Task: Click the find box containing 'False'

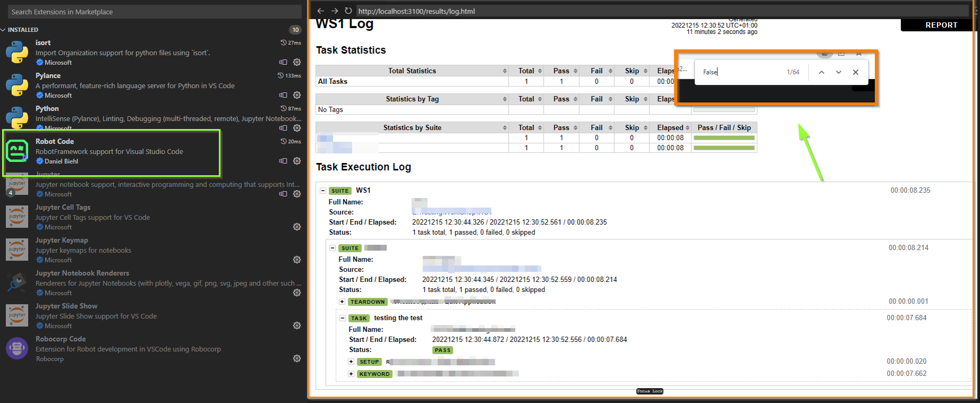Action: coord(741,72)
